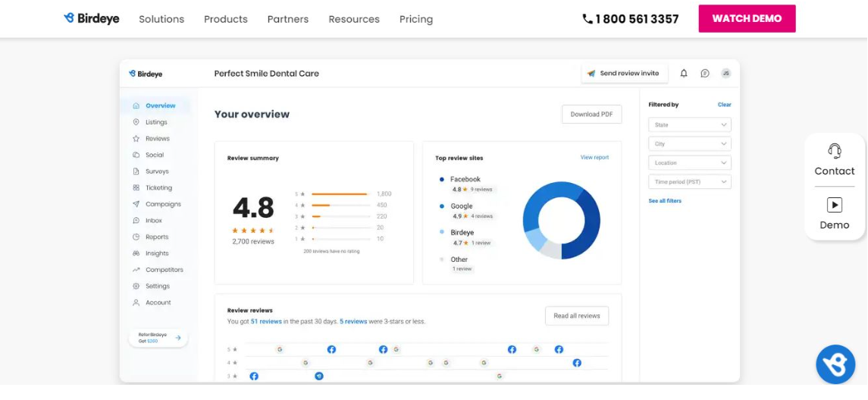This screenshot has width=868, height=400.
Task: Click the Contact headset icon
Action: click(835, 151)
